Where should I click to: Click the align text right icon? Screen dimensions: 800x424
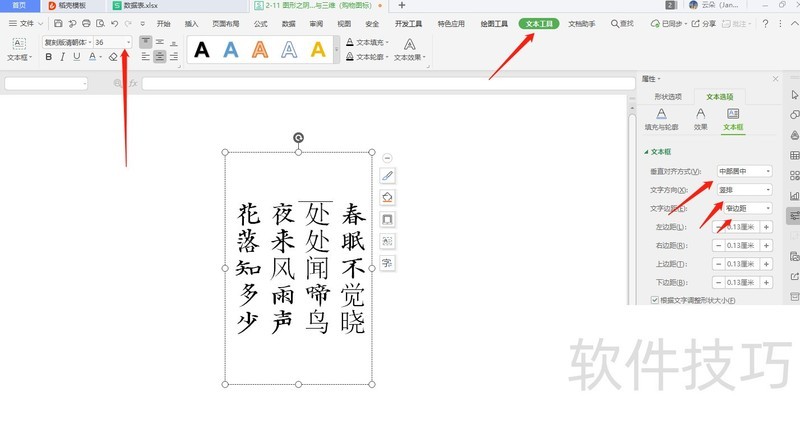(174, 57)
